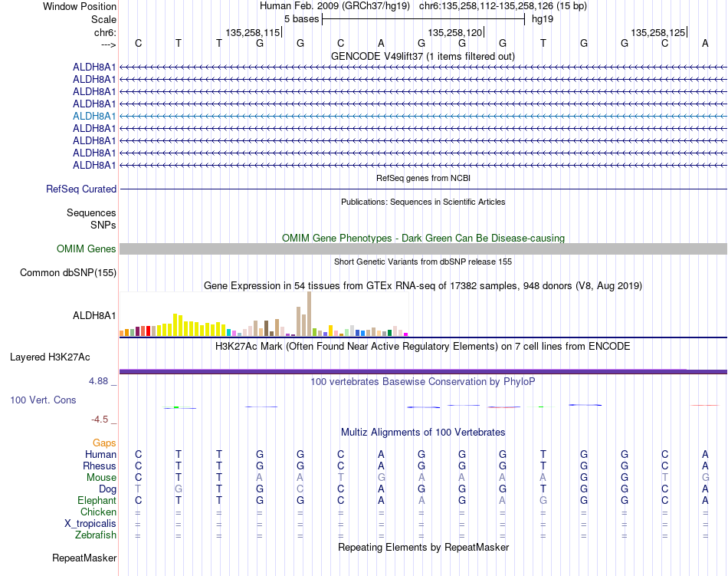The height and width of the screenshot is (576, 728).
Task: Click the RepeatMasker track label
Action: [84, 558]
